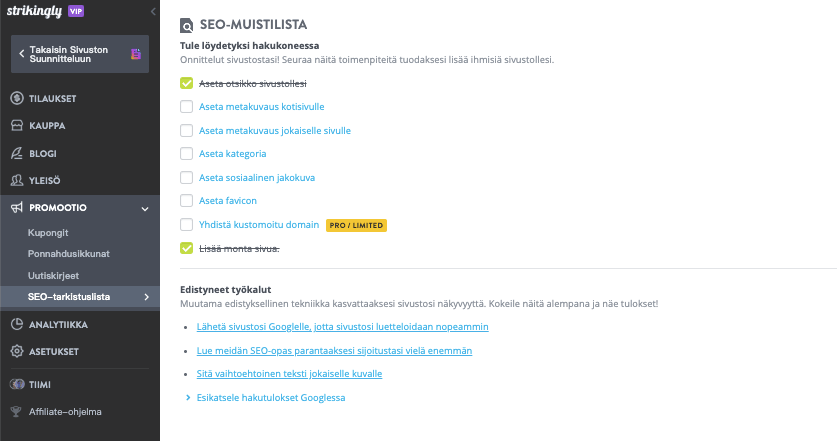Click the Promootio megaphone icon
Viewport: 837px width, 441px height.
coord(17,208)
